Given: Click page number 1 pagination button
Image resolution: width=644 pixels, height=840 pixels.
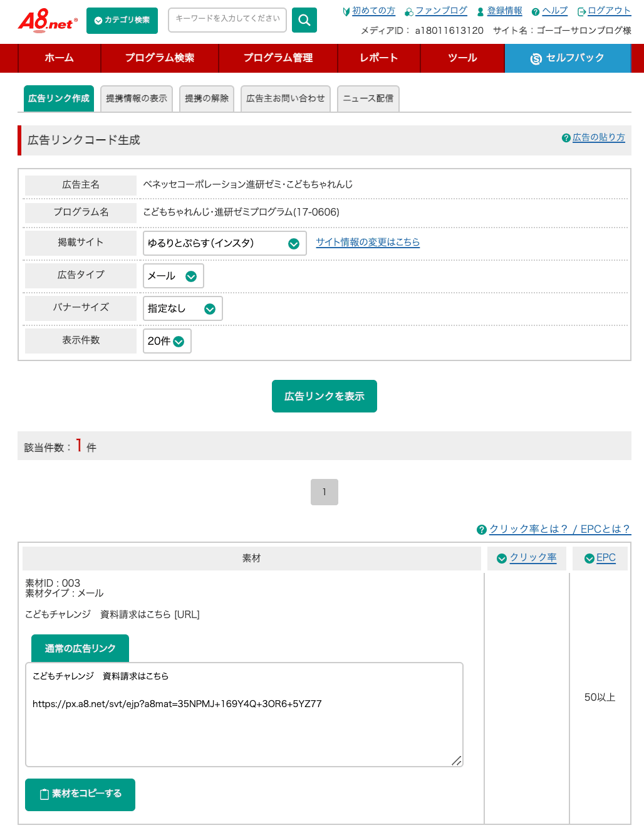Looking at the screenshot, I should (x=325, y=492).
